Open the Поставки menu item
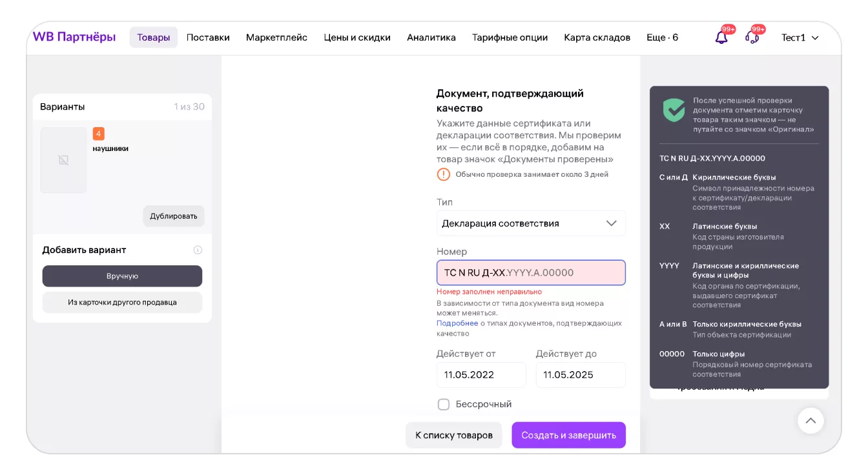 pyautogui.click(x=208, y=37)
